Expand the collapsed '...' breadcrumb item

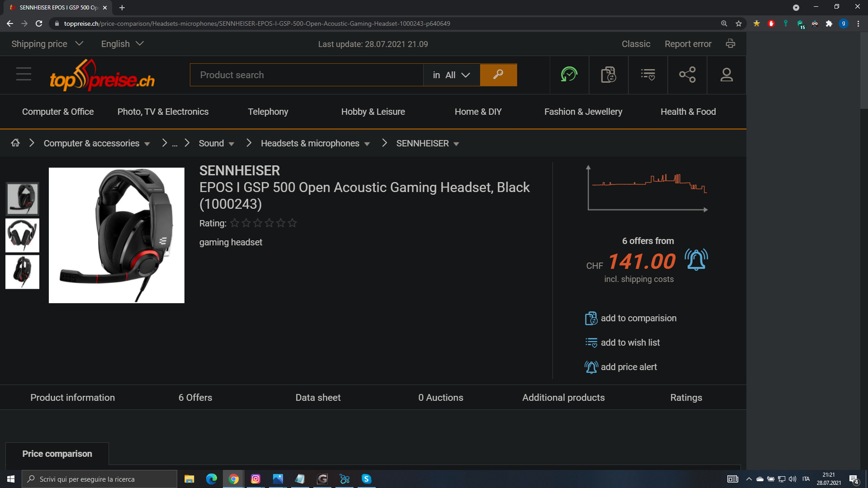(x=175, y=144)
